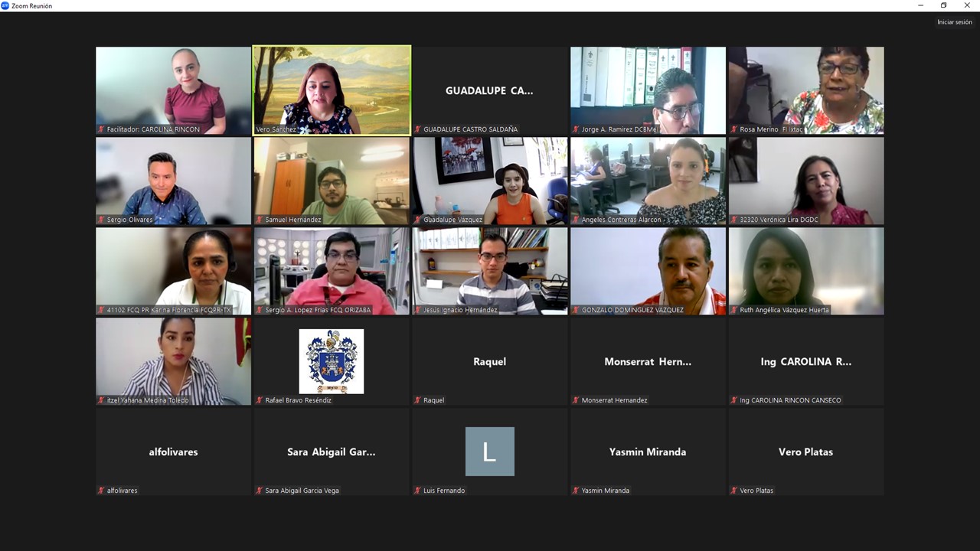Click the Iniciar sesión link
Image resolution: width=980 pixels, height=551 pixels.
tap(955, 22)
